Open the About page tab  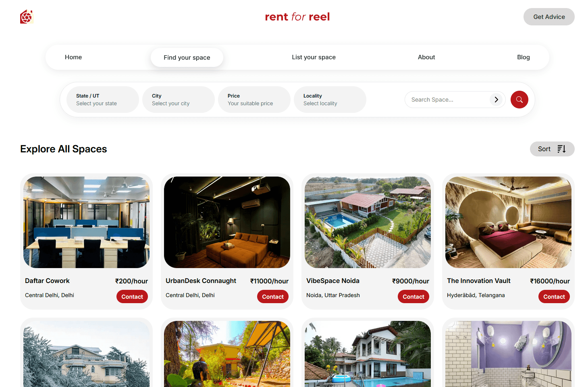pos(426,57)
